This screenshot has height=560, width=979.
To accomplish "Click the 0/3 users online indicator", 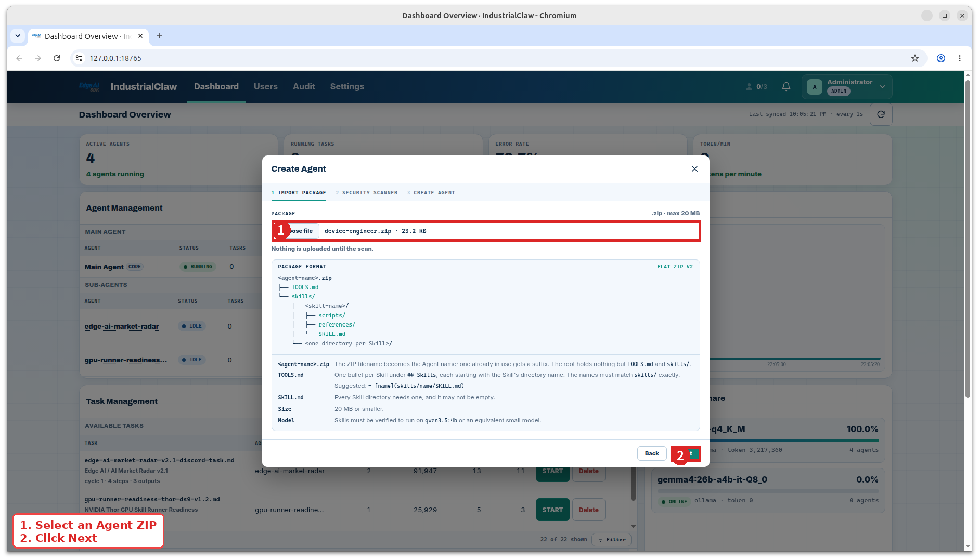I will 757,87.
